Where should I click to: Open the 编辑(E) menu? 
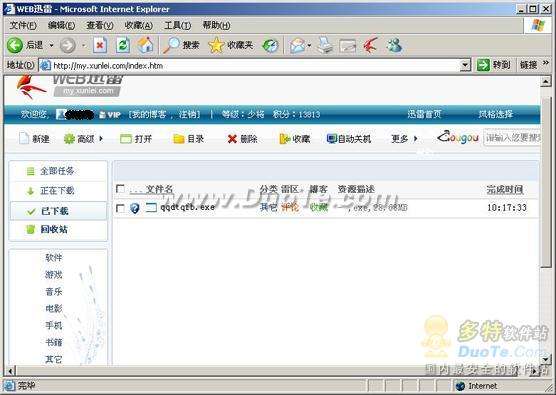pyautogui.click(x=61, y=25)
